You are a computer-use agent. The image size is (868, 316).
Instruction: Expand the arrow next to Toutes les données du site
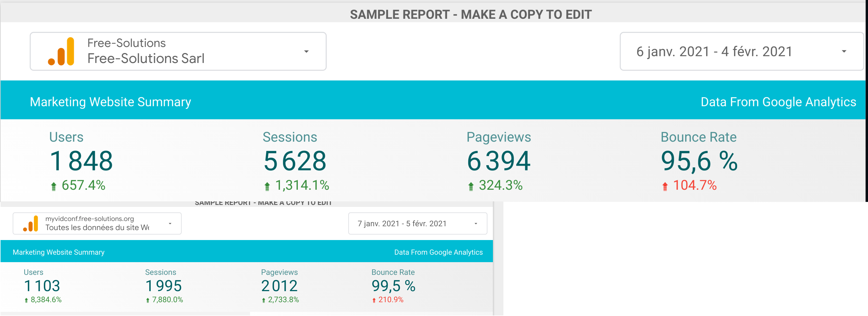point(170,223)
